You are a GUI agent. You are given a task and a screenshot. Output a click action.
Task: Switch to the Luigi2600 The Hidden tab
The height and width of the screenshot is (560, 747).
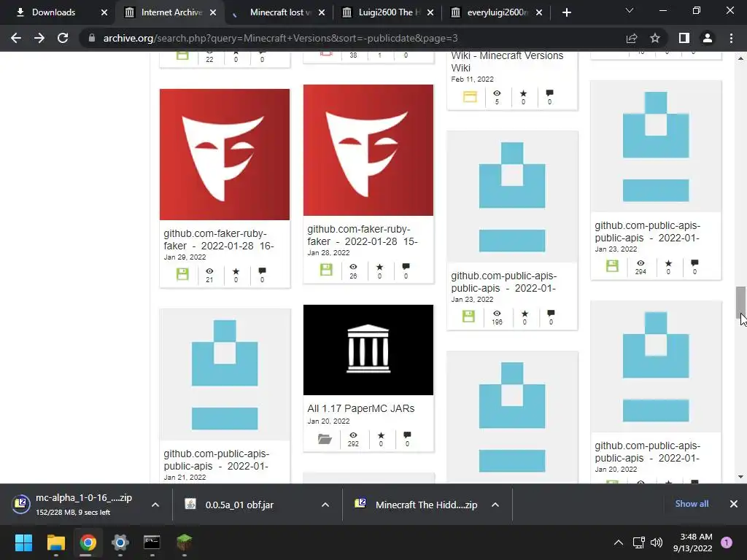(x=390, y=12)
